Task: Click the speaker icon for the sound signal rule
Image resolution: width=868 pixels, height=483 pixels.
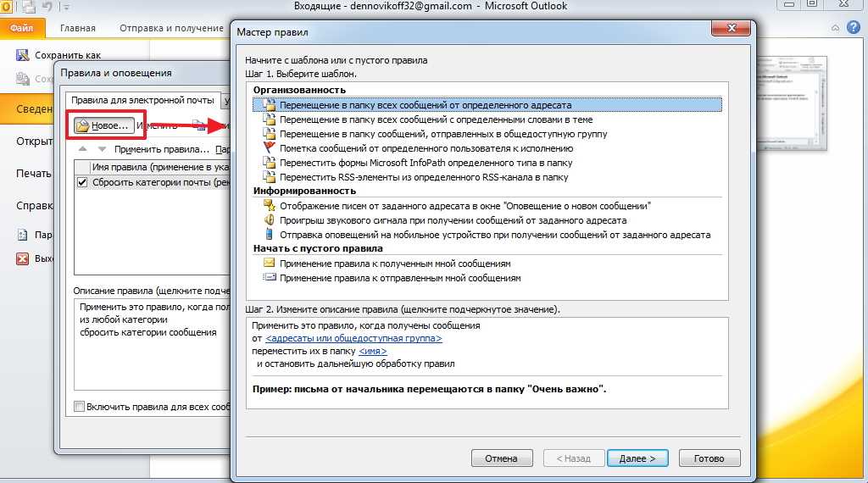Action: click(x=269, y=220)
